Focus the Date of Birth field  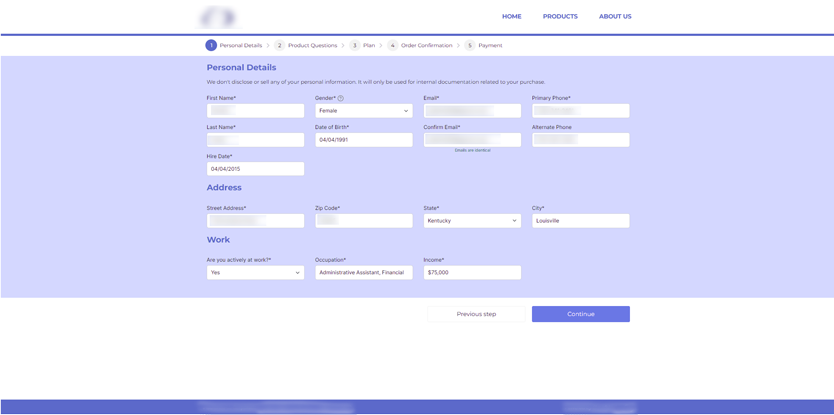[363, 140]
